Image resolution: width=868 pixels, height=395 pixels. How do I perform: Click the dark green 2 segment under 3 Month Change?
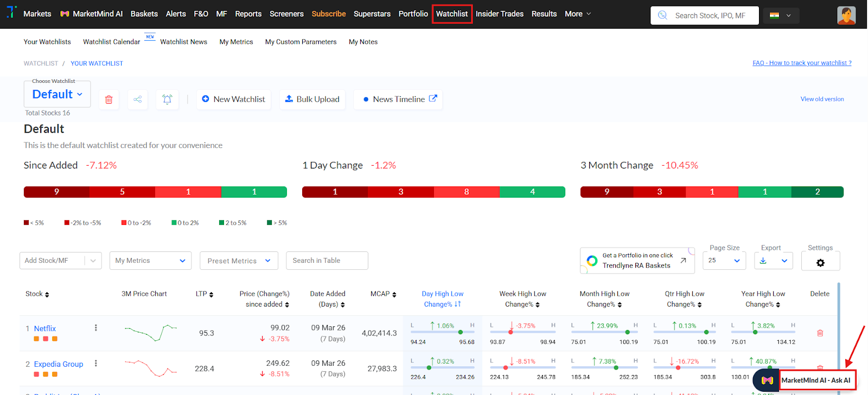point(818,192)
